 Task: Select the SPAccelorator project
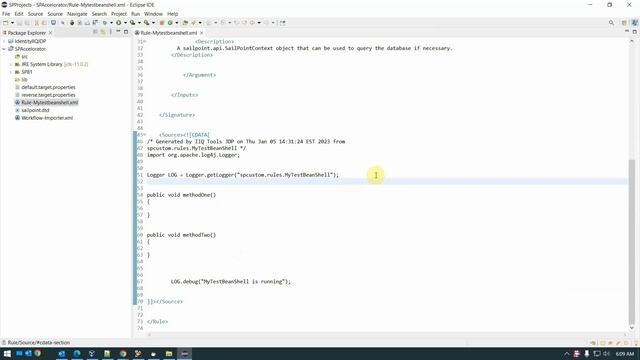(x=30, y=49)
